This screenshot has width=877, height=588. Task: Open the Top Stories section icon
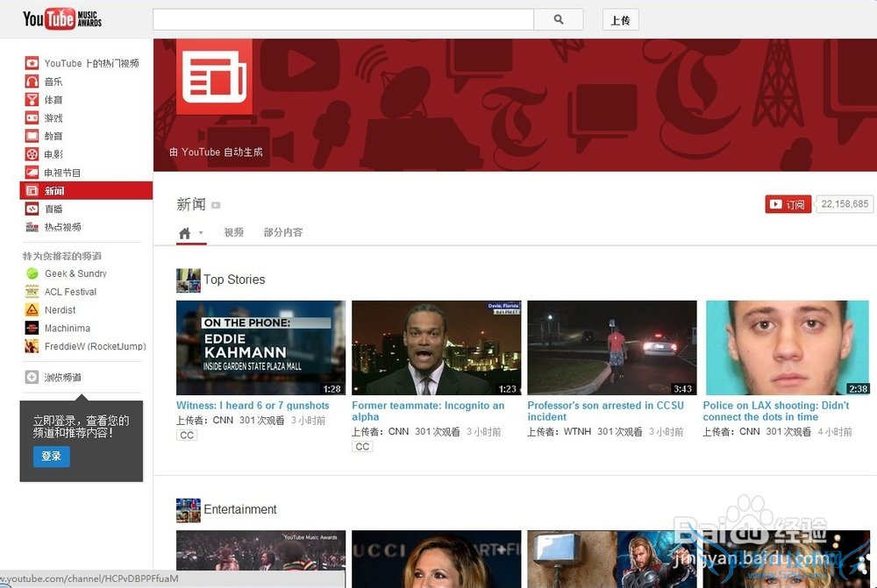(x=188, y=280)
